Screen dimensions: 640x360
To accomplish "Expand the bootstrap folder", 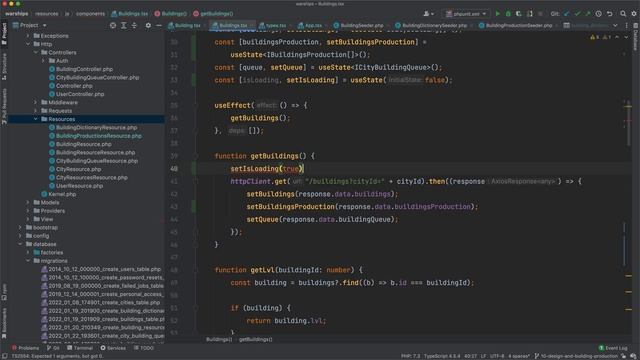I will pos(20,227).
